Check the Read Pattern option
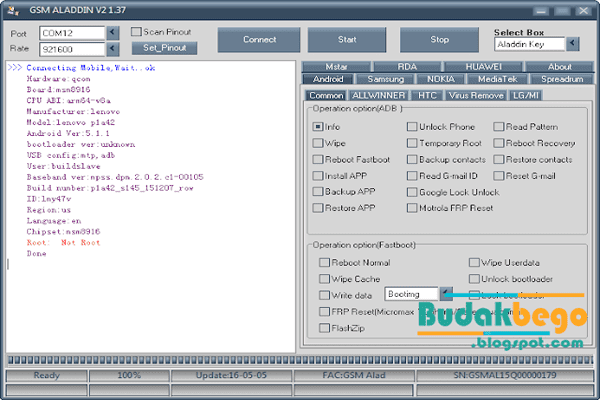 [498, 127]
